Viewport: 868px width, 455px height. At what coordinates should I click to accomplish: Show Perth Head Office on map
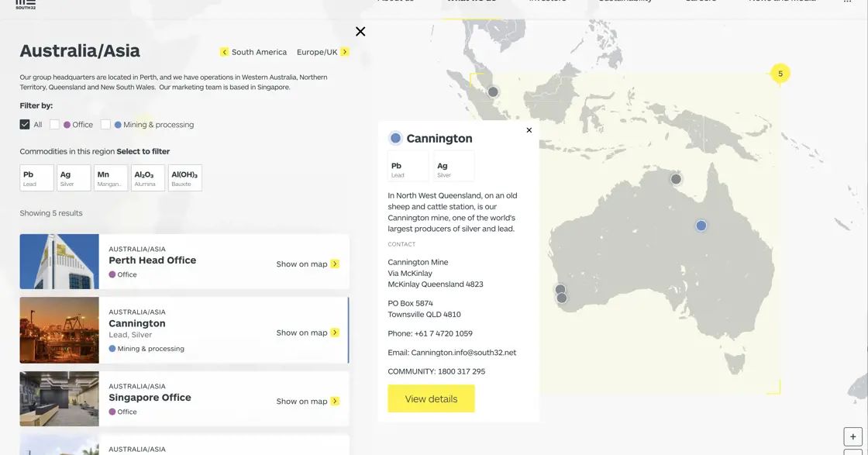click(308, 264)
